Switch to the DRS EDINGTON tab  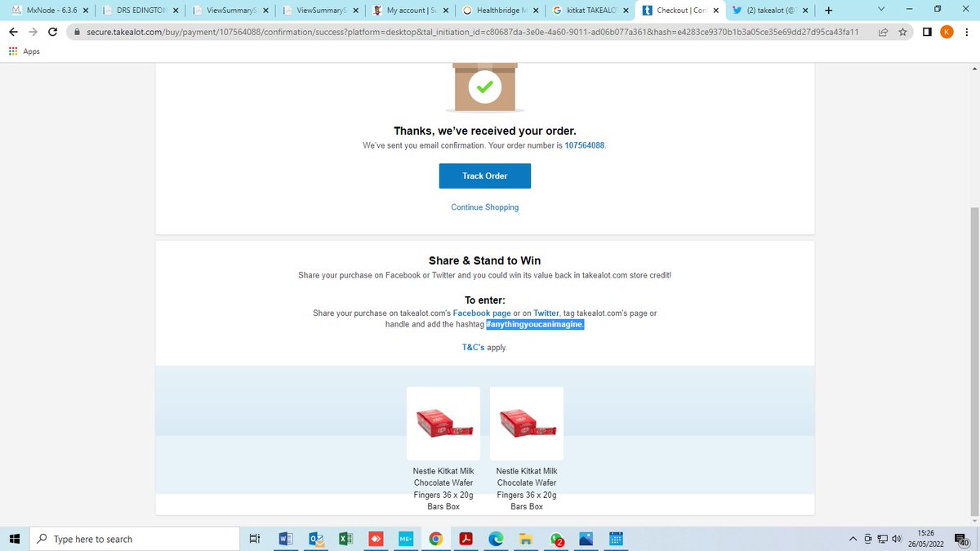(140, 11)
